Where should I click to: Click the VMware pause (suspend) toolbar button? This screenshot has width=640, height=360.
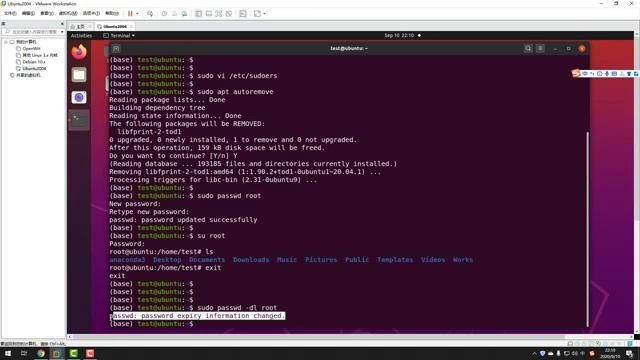coord(130,13)
